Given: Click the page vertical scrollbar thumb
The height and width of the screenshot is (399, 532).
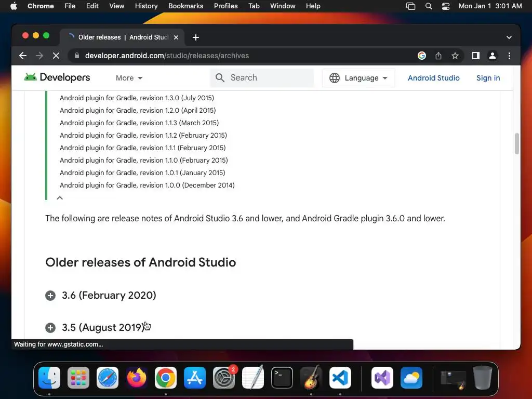Looking at the screenshot, I should coord(517,143).
